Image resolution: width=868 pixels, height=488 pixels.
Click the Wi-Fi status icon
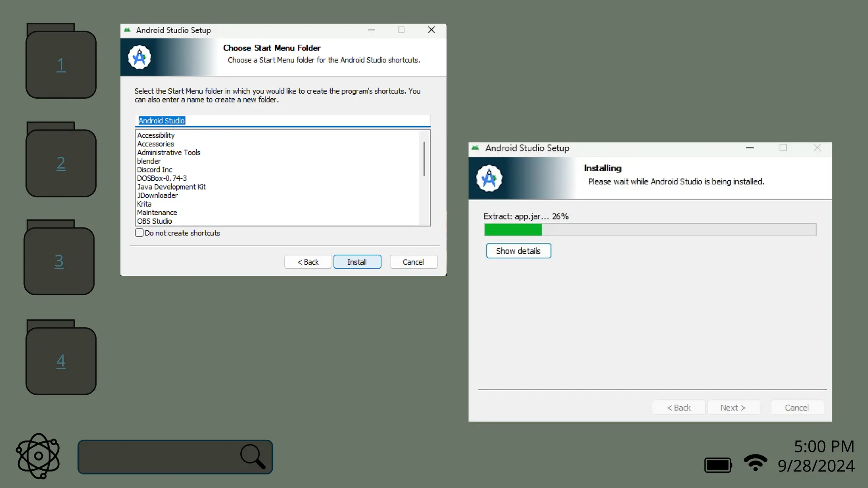pyautogui.click(x=755, y=463)
